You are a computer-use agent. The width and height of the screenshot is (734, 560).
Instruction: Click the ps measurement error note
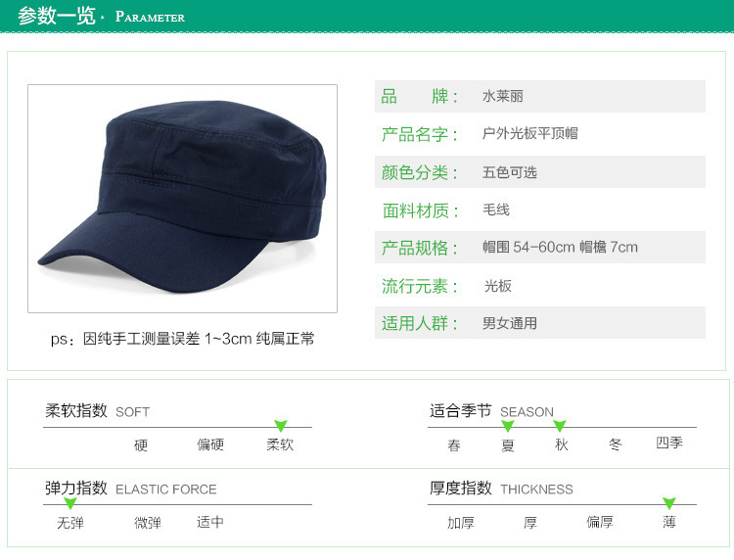183,339
